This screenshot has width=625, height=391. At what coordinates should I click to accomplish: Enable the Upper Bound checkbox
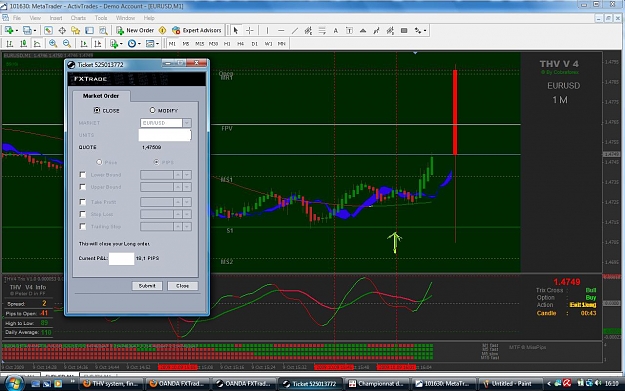click(83, 187)
